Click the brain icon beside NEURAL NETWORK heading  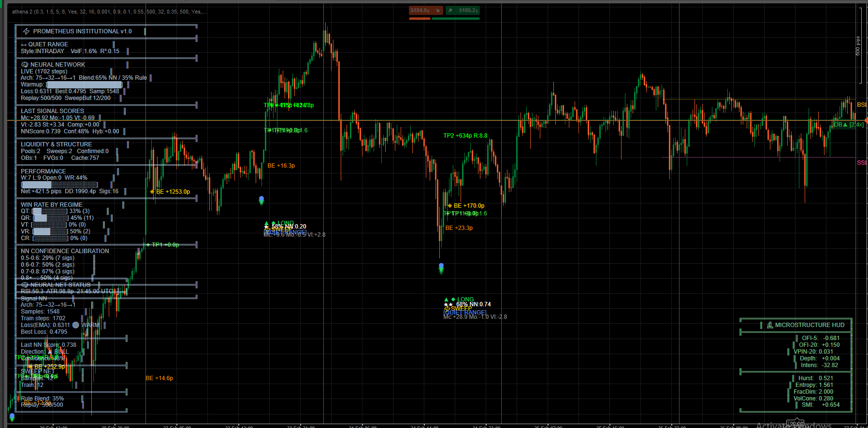25,65
